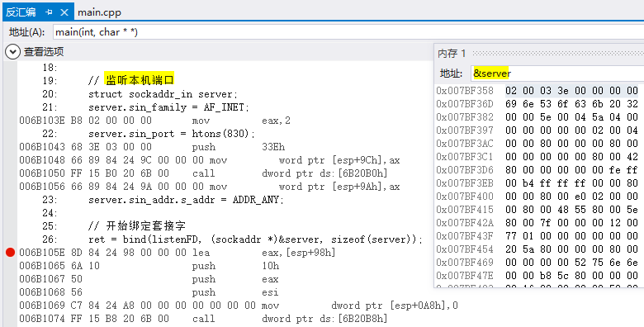Screen dimensions: 644x327
Task: Select memory row 0x007BF3EB
Action: point(538,182)
